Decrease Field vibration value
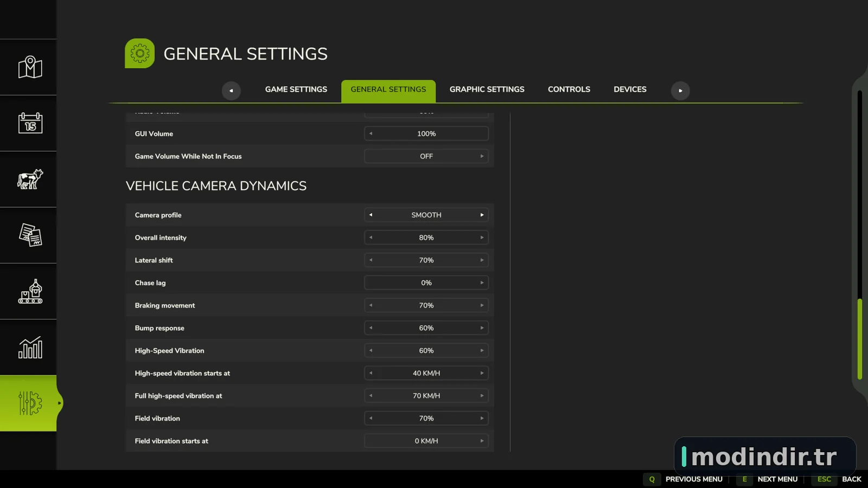Screen dimensions: 868x488 371,419
